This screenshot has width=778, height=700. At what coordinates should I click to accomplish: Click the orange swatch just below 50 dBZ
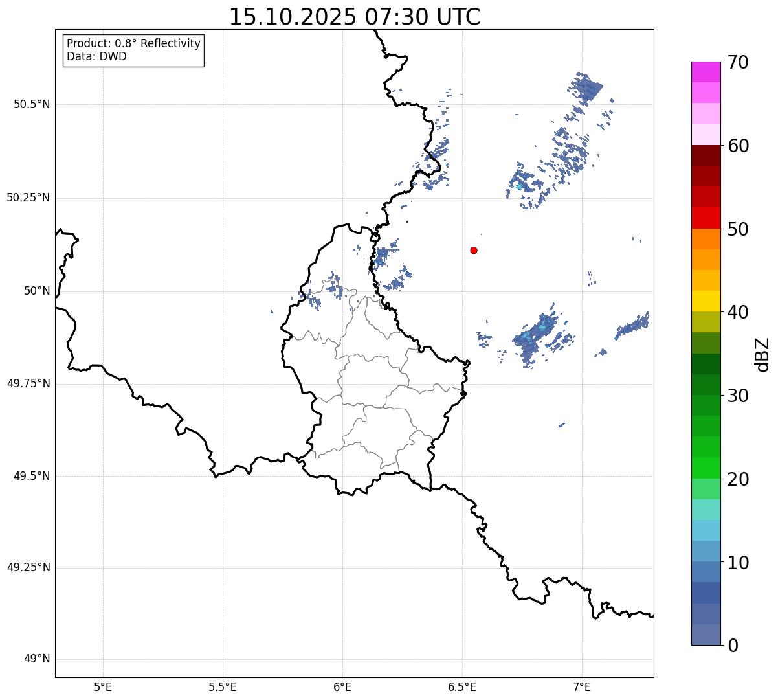pos(706,239)
